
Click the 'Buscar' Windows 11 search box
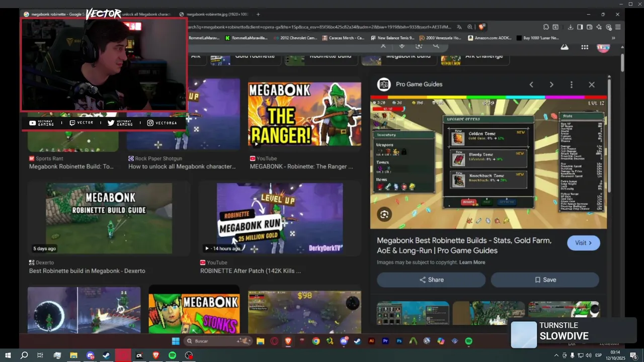(217, 341)
